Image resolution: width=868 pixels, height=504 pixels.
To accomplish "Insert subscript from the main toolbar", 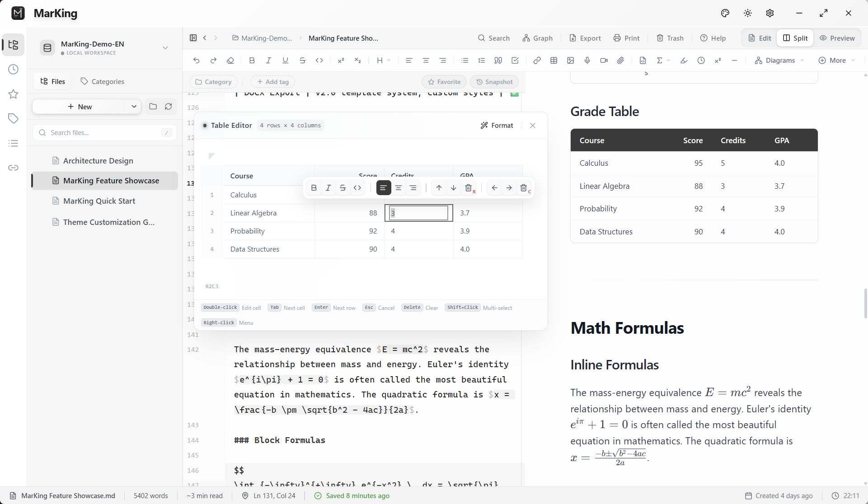I will pyautogui.click(x=358, y=61).
